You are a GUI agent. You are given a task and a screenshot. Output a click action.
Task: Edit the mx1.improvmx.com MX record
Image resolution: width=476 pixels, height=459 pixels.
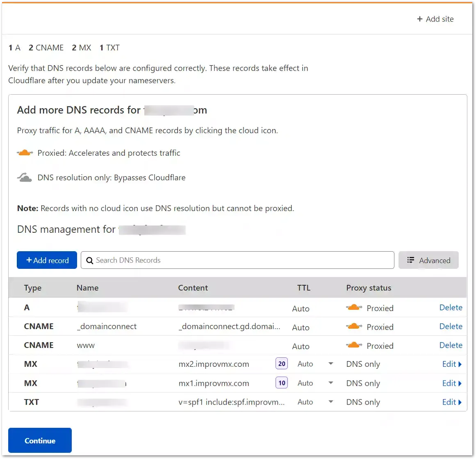point(452,383)
